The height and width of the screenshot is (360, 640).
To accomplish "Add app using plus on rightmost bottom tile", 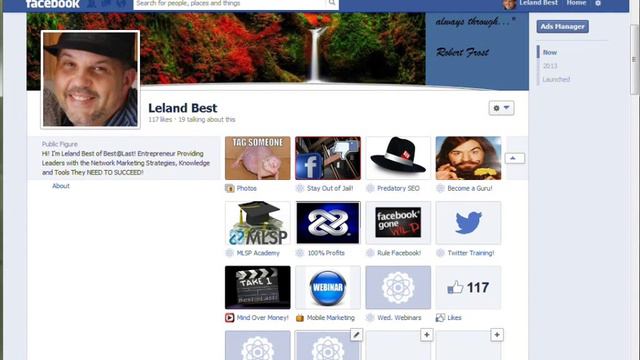I will pos(497,335).
